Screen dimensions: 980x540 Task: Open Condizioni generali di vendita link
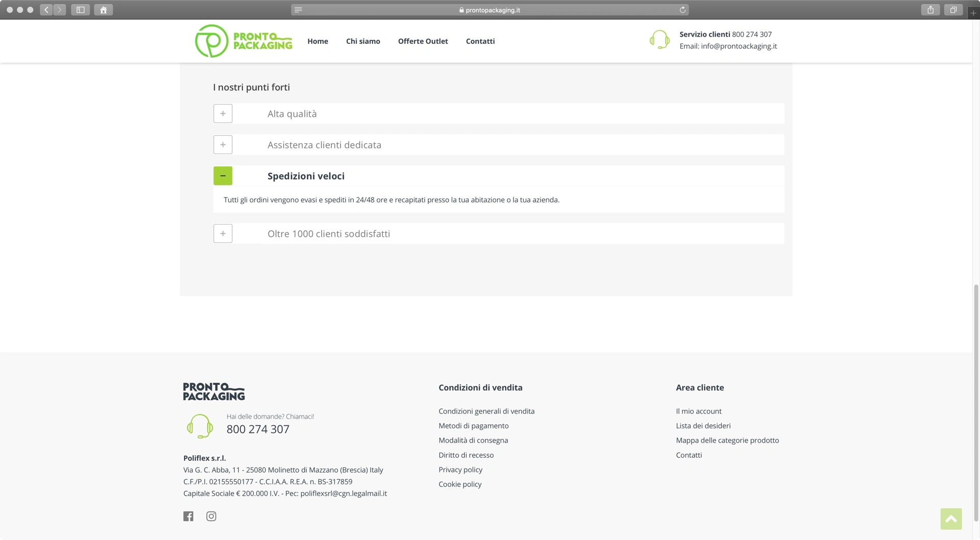coord(486,411)
